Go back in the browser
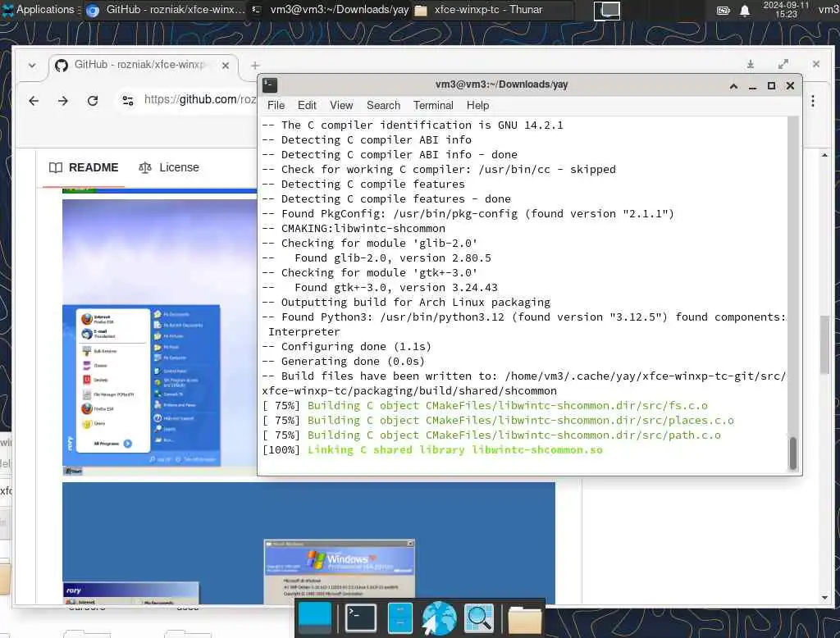This screenshot has height=638, width=840. coord(34,101)
